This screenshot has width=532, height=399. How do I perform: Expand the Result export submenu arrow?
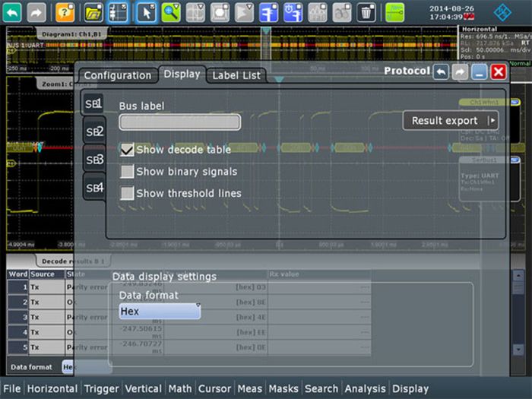(492, 120)
